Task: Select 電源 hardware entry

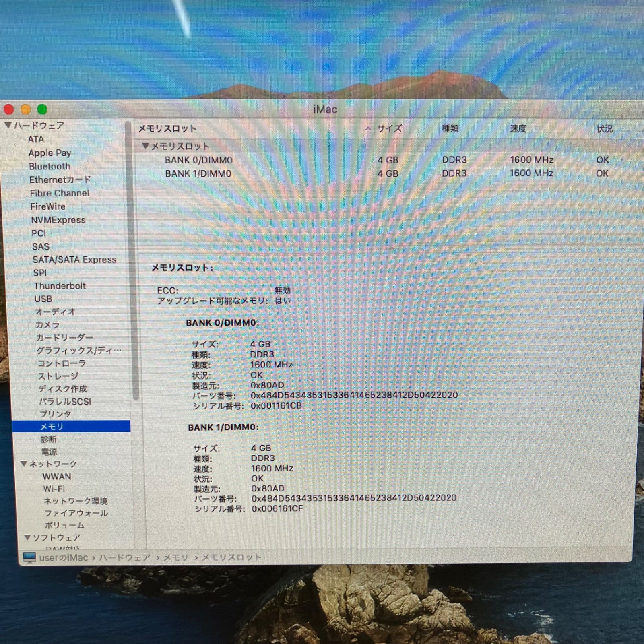Action: click(49, 452)
